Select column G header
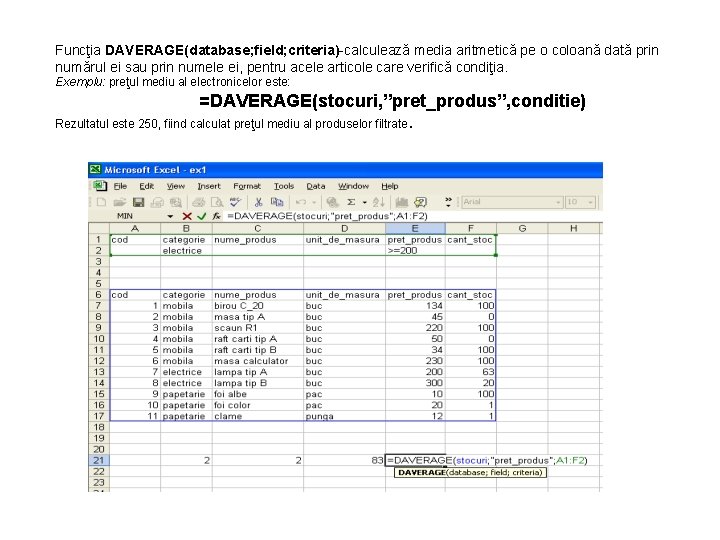The width and height of the screenshot is (720, 540). click(522, 228)
